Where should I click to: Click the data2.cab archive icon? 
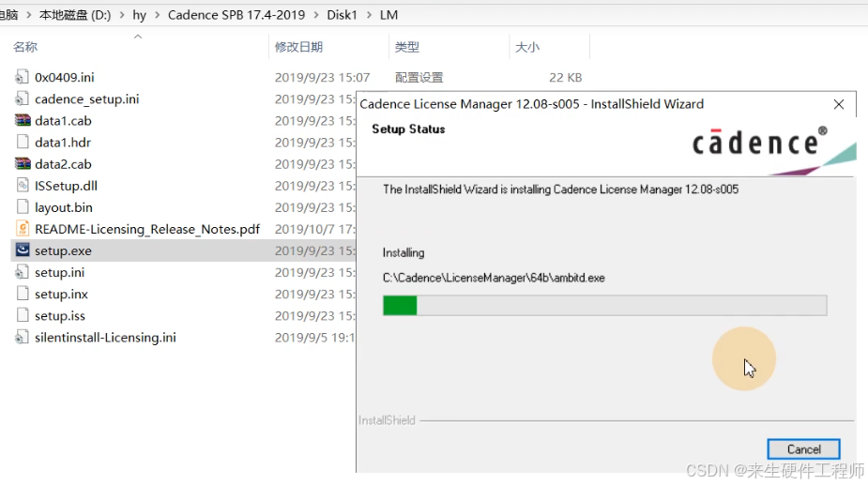coord(23,164)
